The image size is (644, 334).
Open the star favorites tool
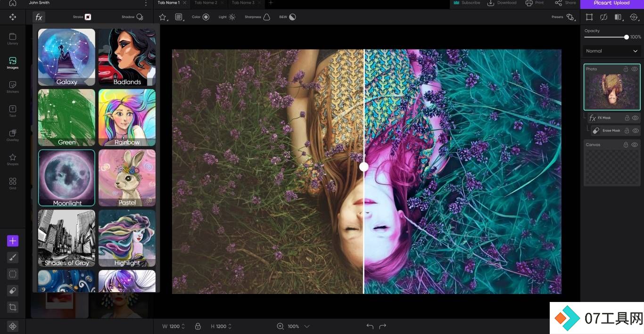tap(163, 17)
